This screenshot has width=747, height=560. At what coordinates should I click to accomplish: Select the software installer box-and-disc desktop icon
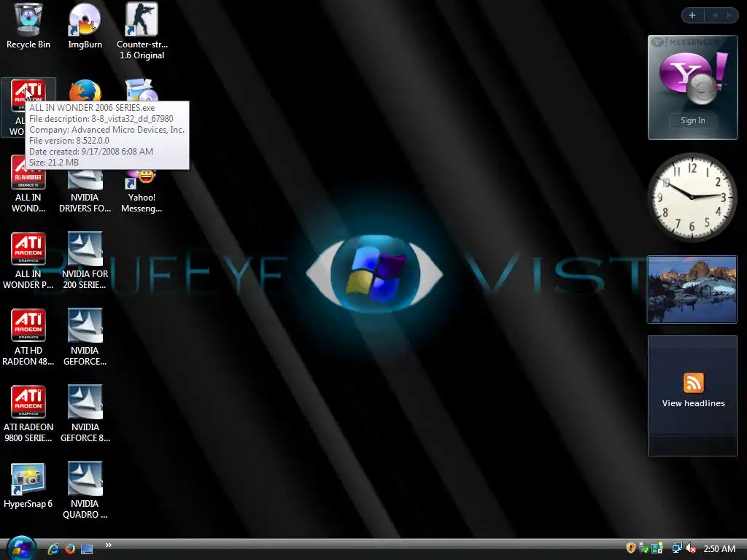pyautogui.click(x=142, y=90)
